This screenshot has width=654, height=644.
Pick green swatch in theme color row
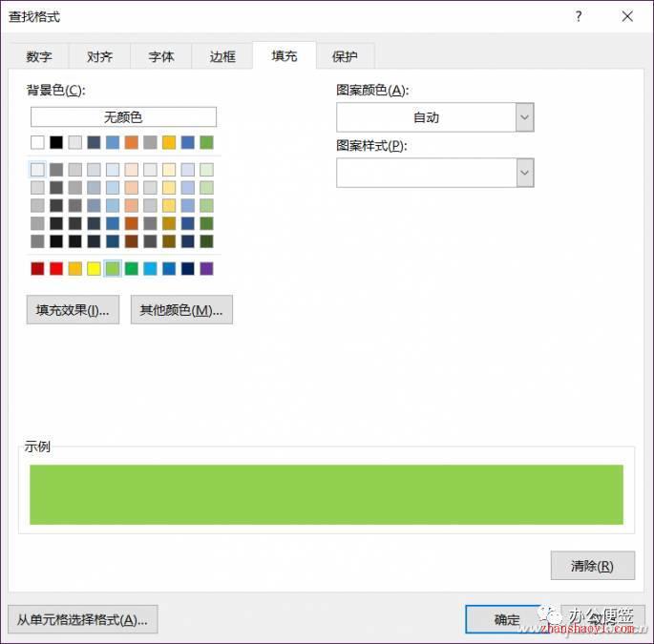pos(206,142)
